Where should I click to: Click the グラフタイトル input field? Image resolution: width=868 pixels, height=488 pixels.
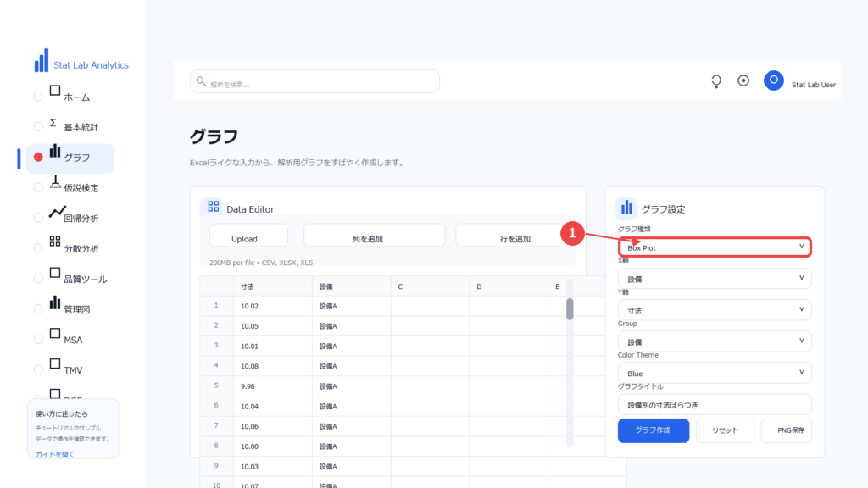[715, 404]
